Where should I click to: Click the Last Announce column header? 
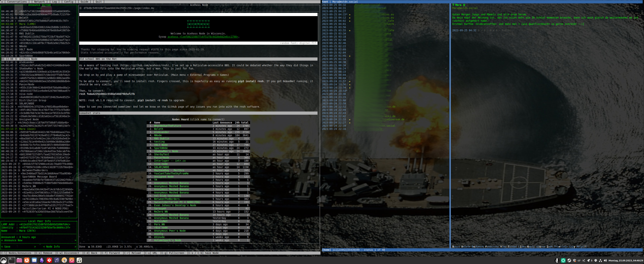point(222,123)
